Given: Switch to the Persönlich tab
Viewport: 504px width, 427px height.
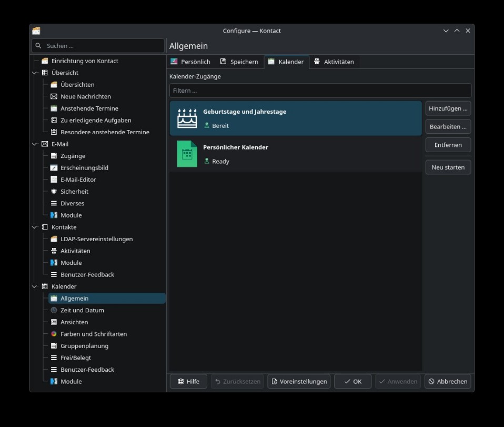Looking at the screenshot, I should coord(190,62).
